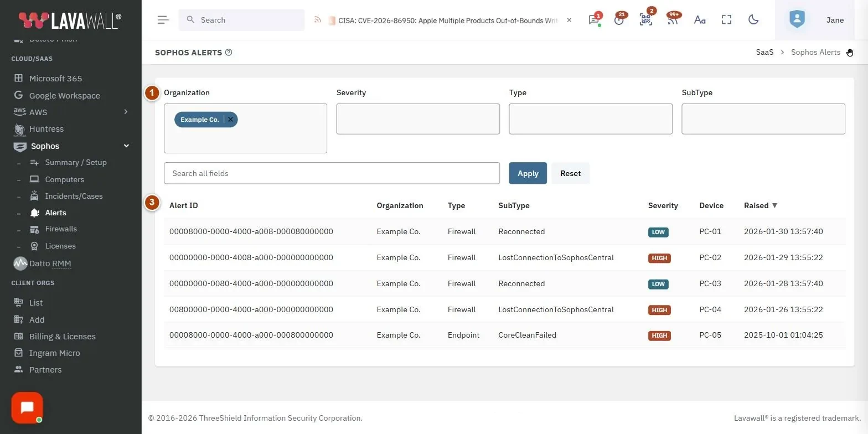This screenshot has height=434, width=868.
Task: Toggle the sidebar hamburger menu
Action: (x=163, y=20)
